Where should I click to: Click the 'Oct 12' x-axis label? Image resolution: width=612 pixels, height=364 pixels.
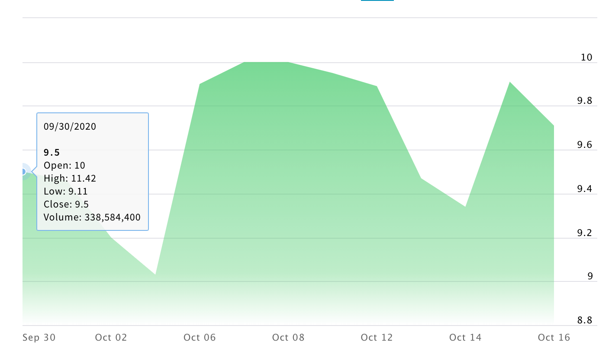click(377, 338)
